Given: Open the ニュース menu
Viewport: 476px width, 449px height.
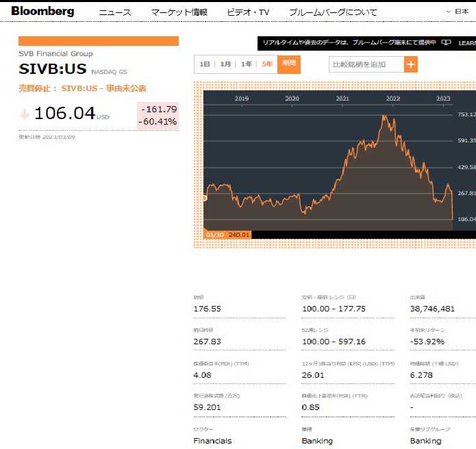Looking at the screenshot, I should (114, 12).
